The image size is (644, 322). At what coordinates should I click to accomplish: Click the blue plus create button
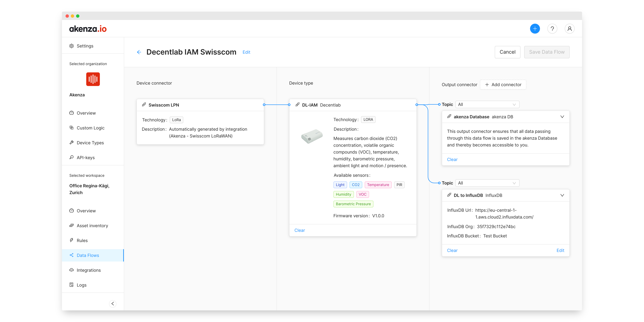point(535,29)
